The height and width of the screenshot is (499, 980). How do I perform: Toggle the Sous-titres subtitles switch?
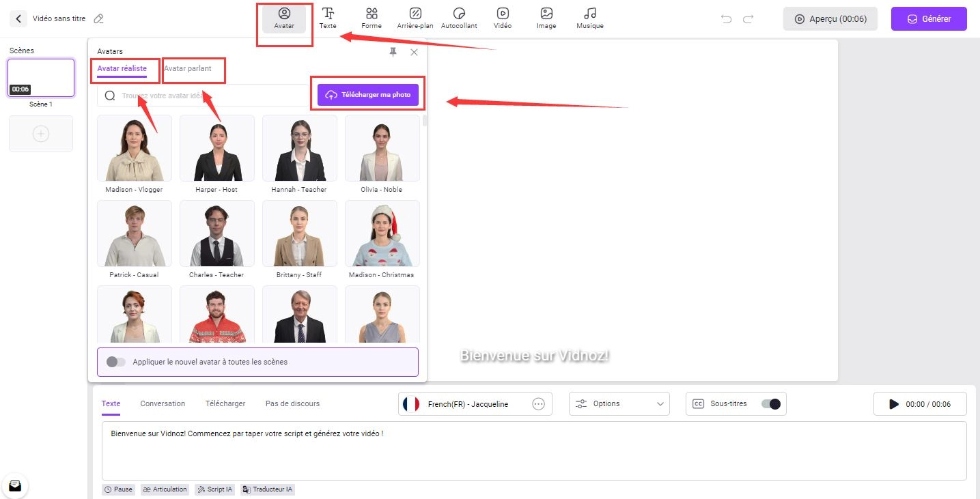click(x=771, y=403)
